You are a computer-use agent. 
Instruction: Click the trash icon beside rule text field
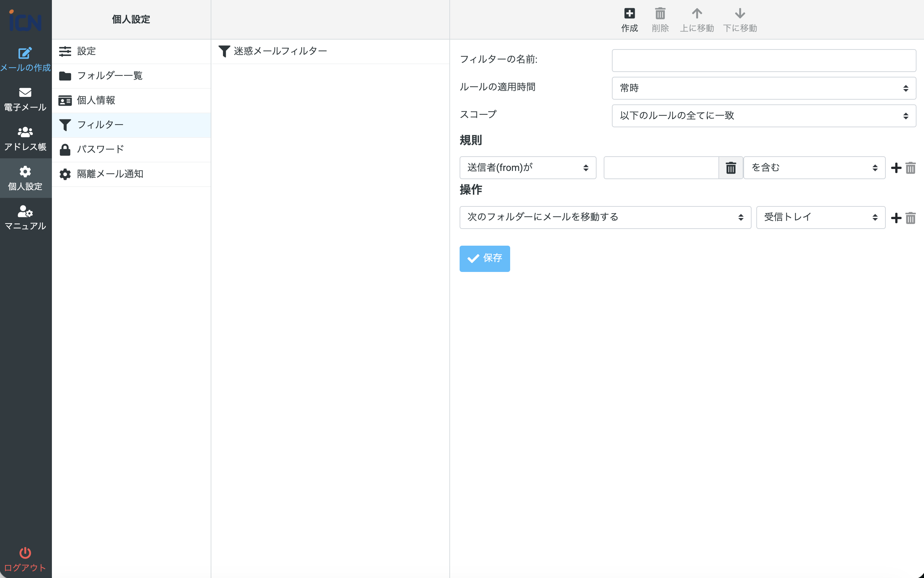(x=730, y=168)
